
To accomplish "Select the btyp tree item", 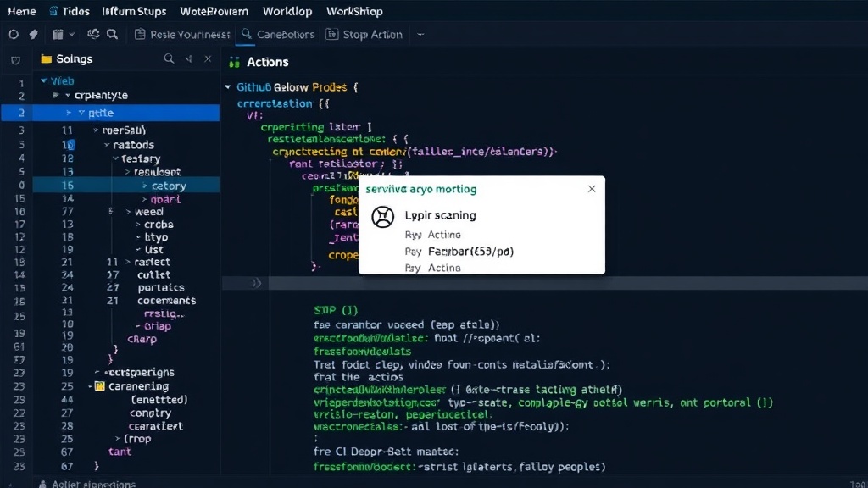I will tap(156, 237).
